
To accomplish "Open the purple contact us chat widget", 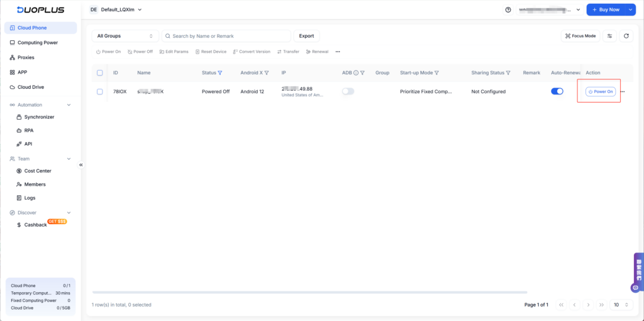I will pyautogui.click(x=639, y=273).
